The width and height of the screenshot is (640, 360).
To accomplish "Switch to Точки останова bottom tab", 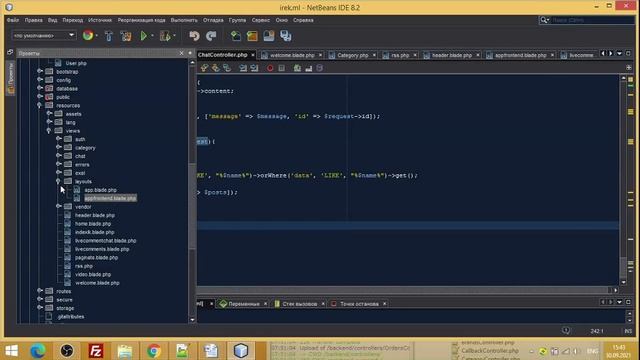I will point(359,304).
